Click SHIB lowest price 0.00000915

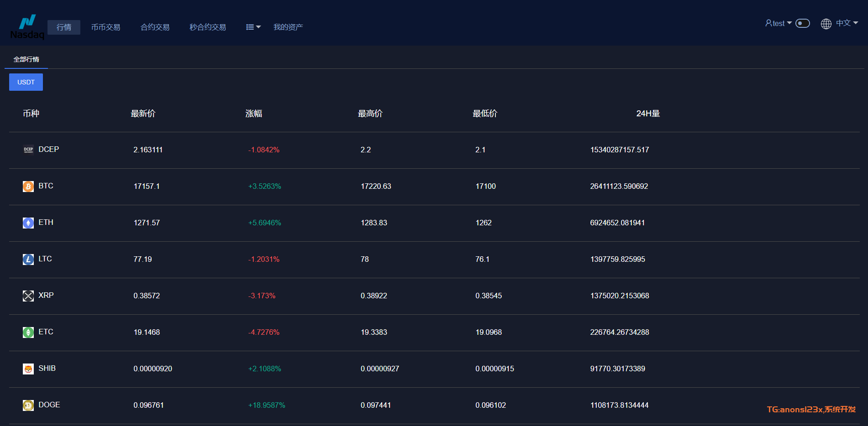tap(494, 369)
